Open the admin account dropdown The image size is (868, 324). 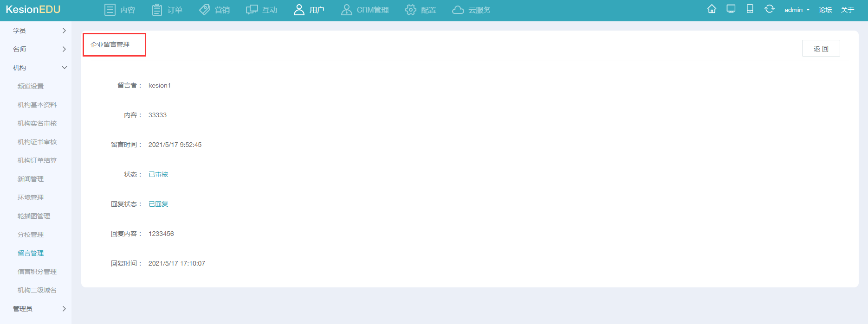point(797,10)
